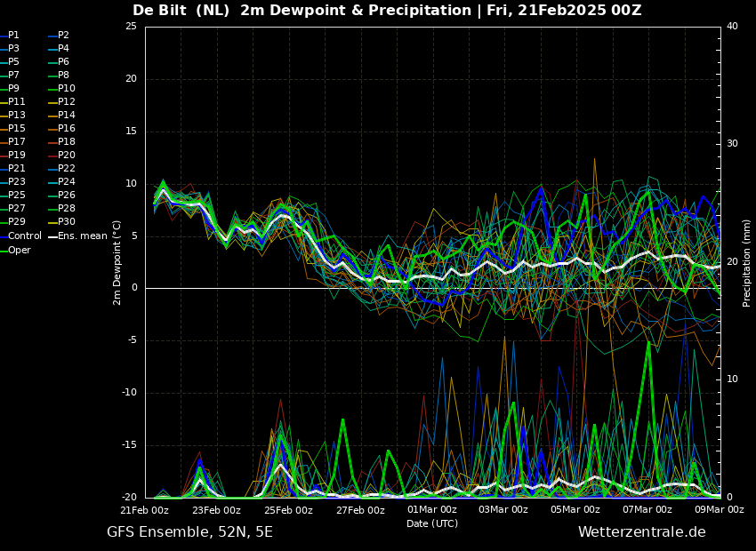Select the P1 legend entry
Screen dimensions: 756x551
click(x=10, y=36)
